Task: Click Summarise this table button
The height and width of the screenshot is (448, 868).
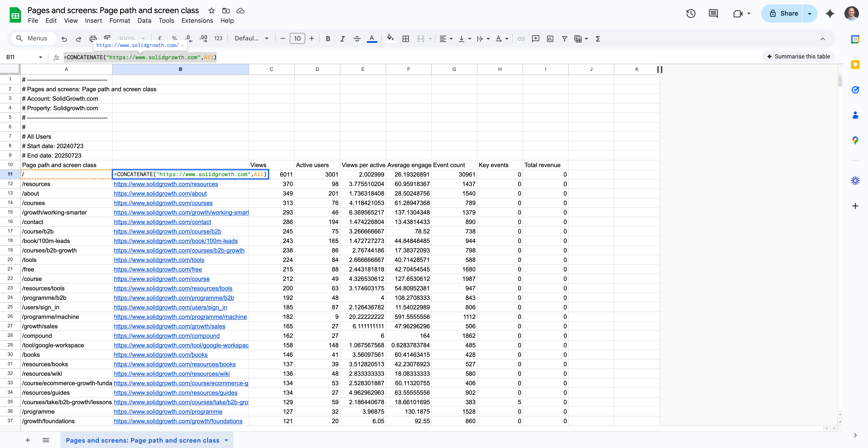Action: pos(798,56)
